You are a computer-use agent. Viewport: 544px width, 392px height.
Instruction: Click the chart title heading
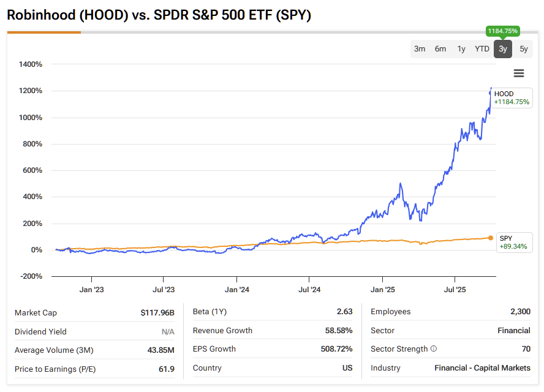pos(159,15)
